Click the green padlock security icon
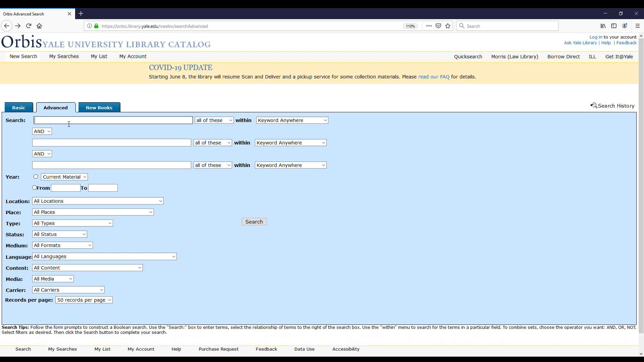 [x=96, y=26]
